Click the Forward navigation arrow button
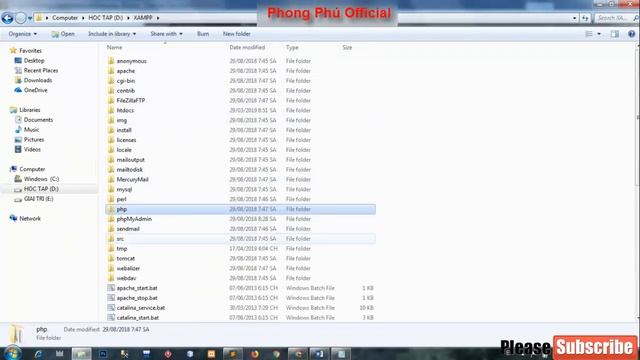 pos(20,18)
